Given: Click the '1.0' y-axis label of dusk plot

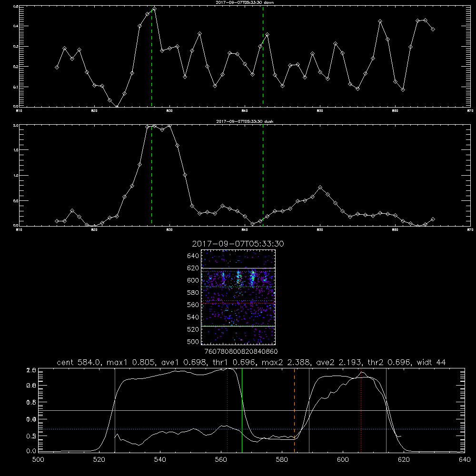Looking at the screenshot, I should pos(16,176).
